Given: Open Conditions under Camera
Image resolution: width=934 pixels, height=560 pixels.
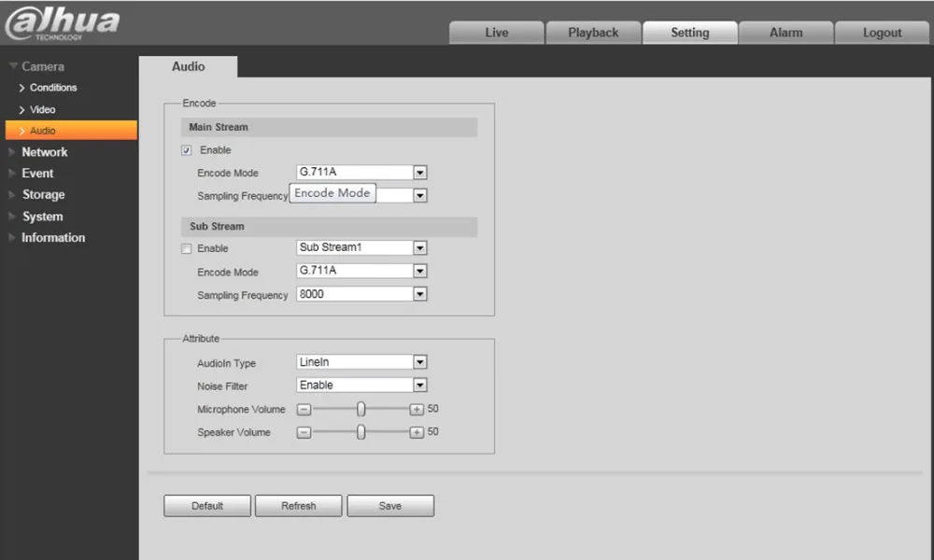Looking at the screenshot, I should coord(48,88).
